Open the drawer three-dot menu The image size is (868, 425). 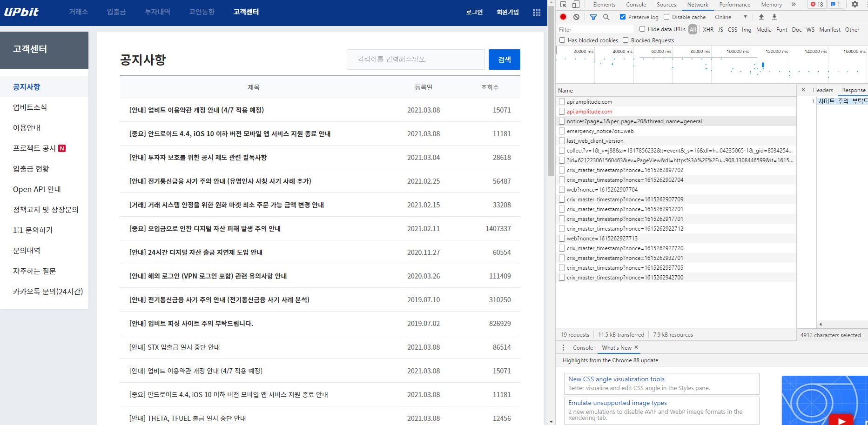pos(563,347)
